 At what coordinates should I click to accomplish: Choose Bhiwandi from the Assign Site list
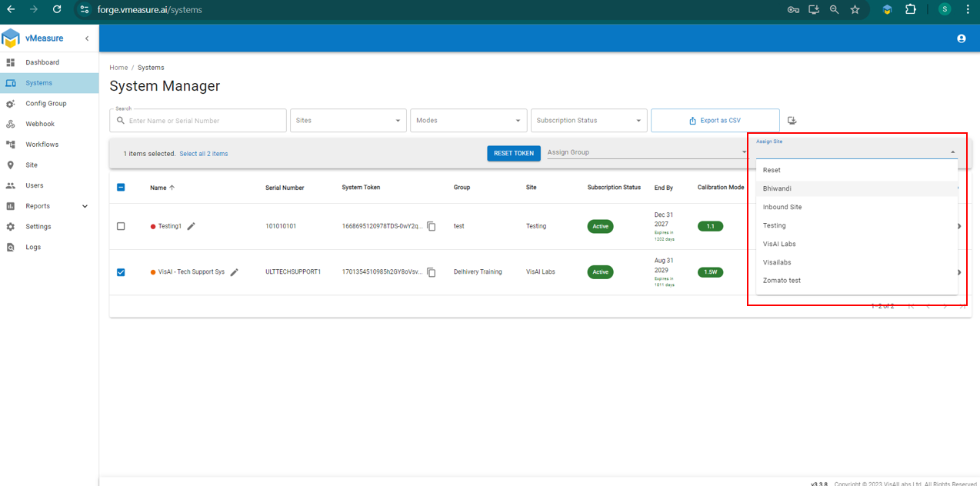click(777, 188)
